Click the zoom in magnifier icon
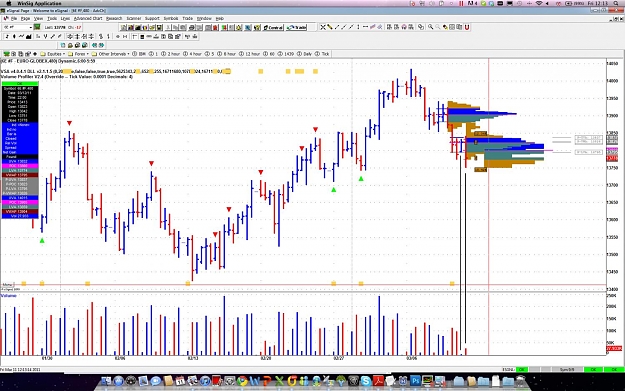 coord(430,27)
